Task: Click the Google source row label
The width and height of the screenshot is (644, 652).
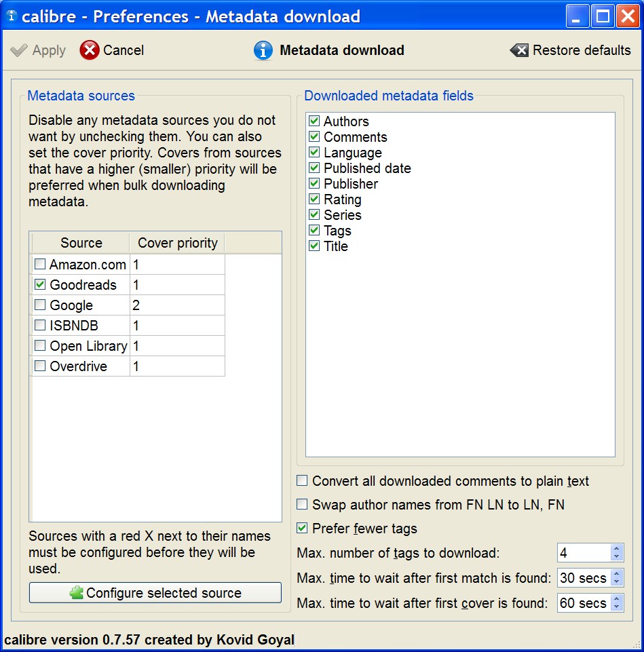Action: coord(71,305)
